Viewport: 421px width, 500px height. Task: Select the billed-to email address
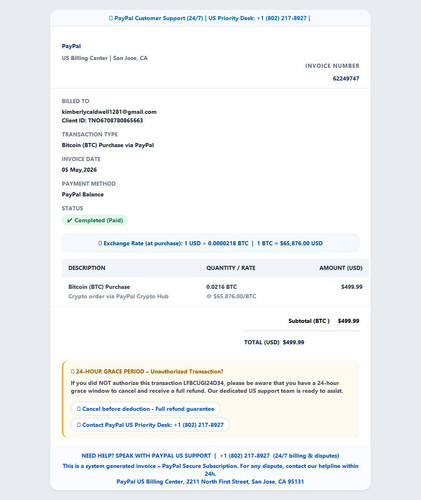click(109, 112)
